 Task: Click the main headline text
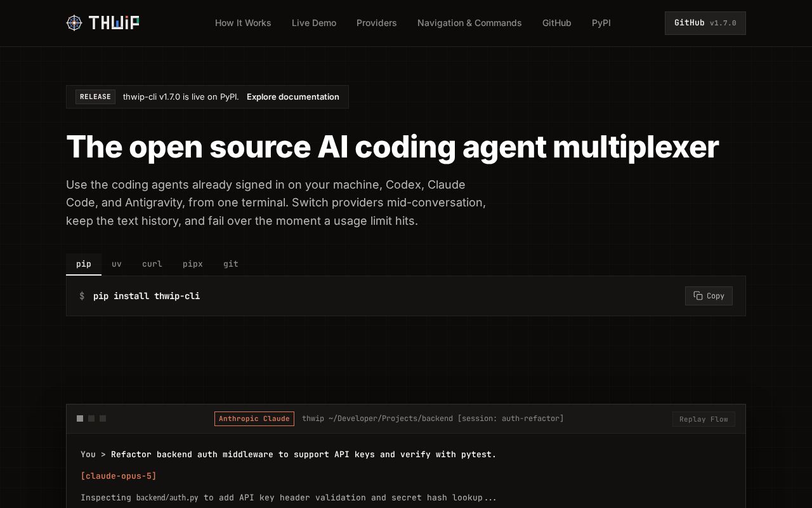[x=393, y=147]
